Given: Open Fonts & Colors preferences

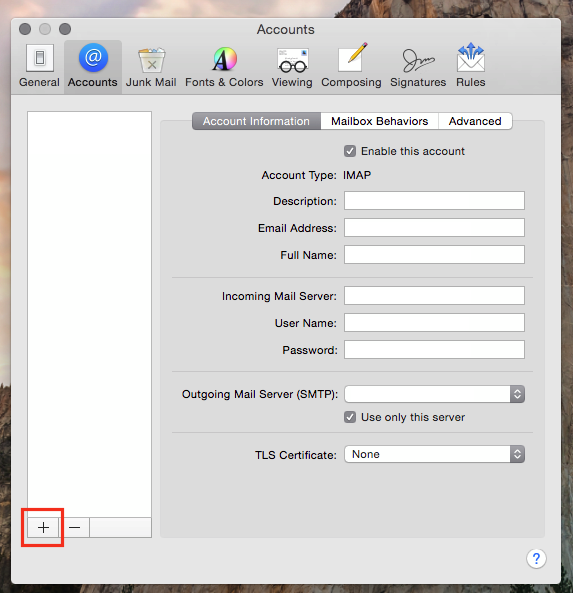Looking at the screenshot, I should click(x=224, y=66).
